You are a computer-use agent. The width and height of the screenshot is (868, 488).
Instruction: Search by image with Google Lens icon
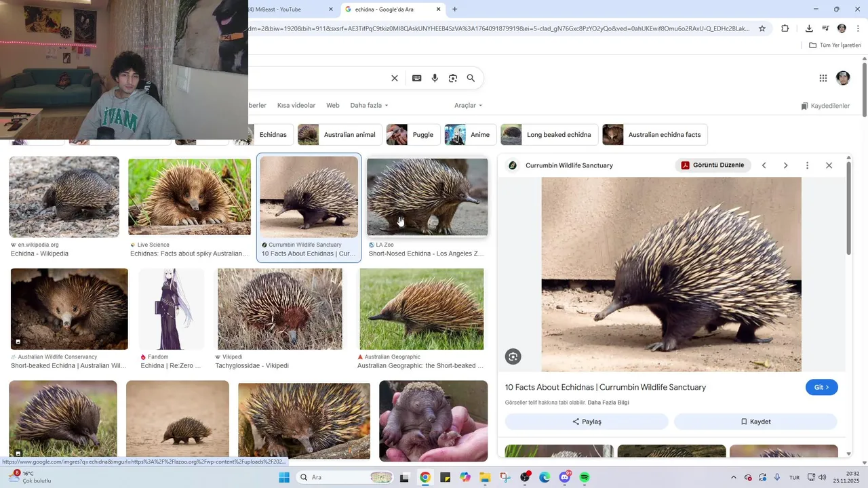[x=453, y=78]
